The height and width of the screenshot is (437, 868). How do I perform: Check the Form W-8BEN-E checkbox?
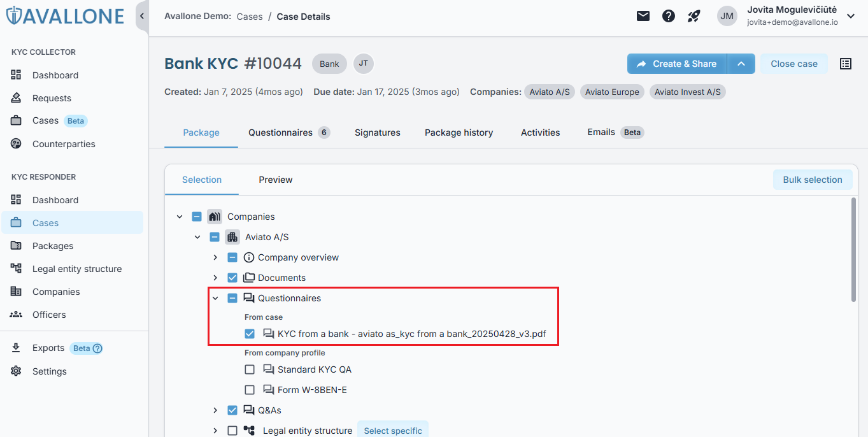pyautogui.click(x=250, y=390)
